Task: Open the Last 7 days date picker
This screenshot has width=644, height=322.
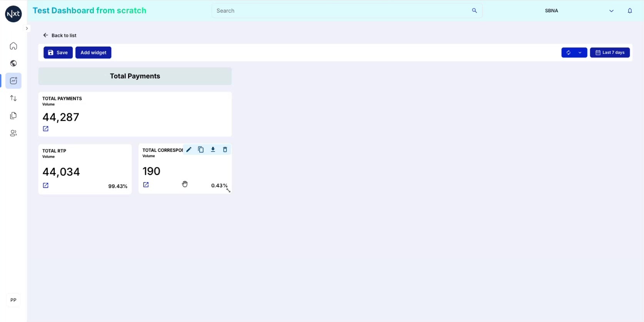Action: pyautogui.click(x=610, y=53)
